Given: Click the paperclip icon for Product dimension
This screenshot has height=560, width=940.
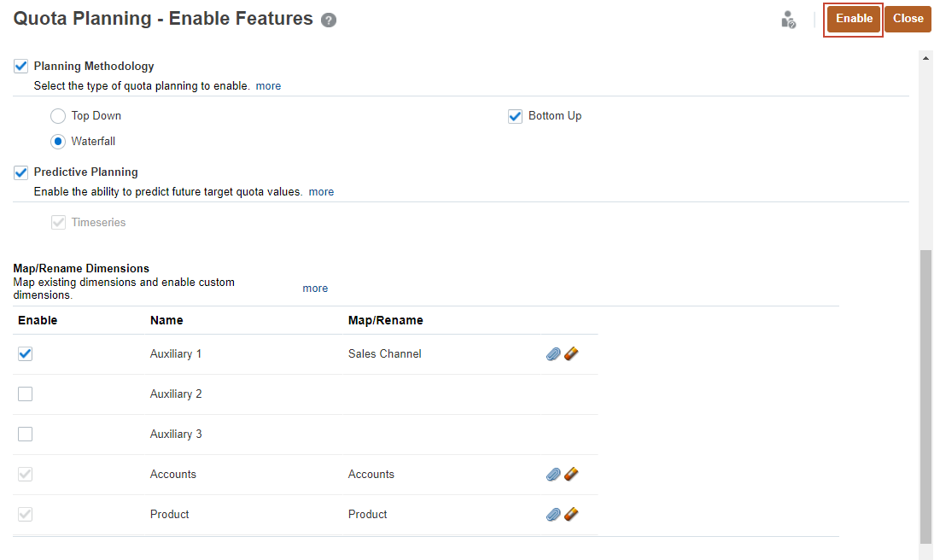Looking at the screenshot, I should click(553, 514).
